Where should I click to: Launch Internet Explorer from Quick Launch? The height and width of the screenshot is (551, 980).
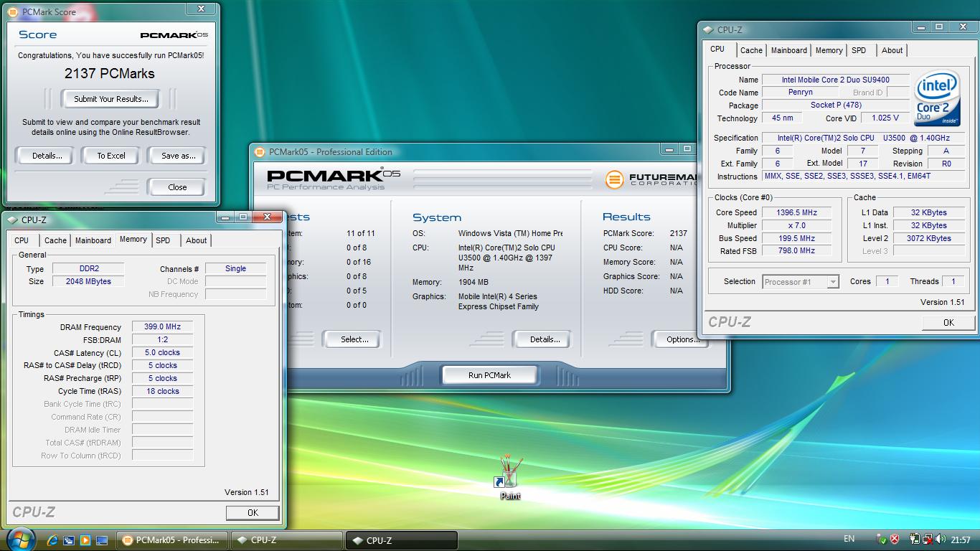(52, 540)
